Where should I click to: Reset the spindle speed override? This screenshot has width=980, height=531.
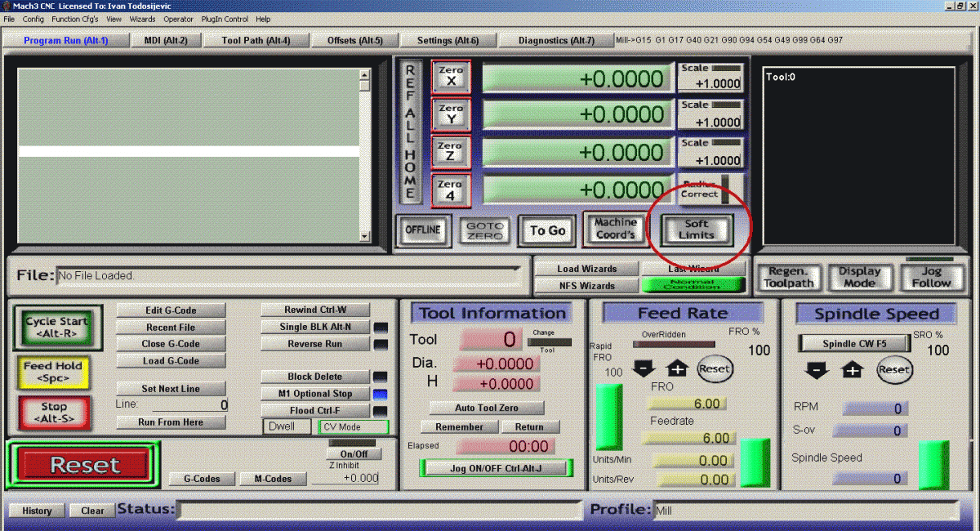(894, 370)
